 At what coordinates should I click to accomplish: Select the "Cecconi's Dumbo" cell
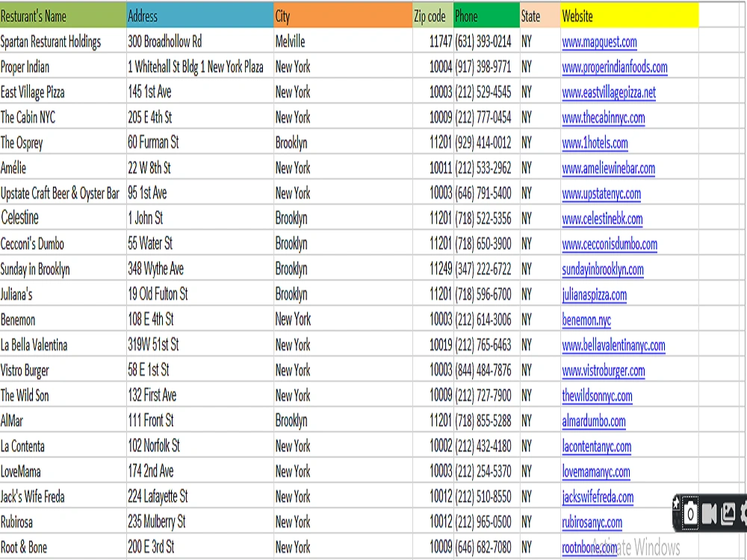click(63, 243)
